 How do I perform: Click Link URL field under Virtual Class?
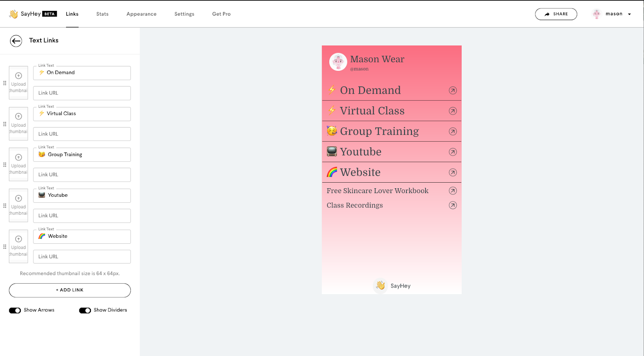pos(82,134)
